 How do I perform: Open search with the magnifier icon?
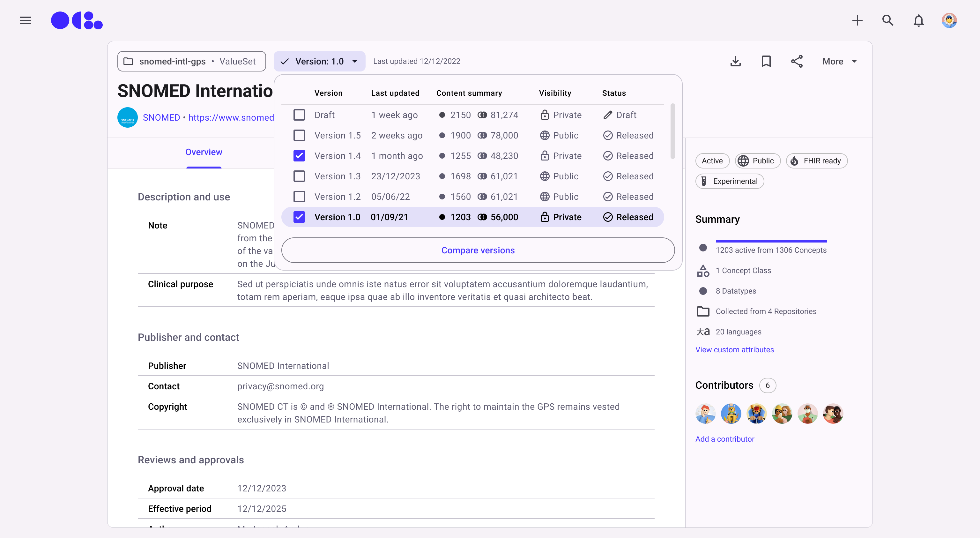pyautogui.click(x=887, y=20)
